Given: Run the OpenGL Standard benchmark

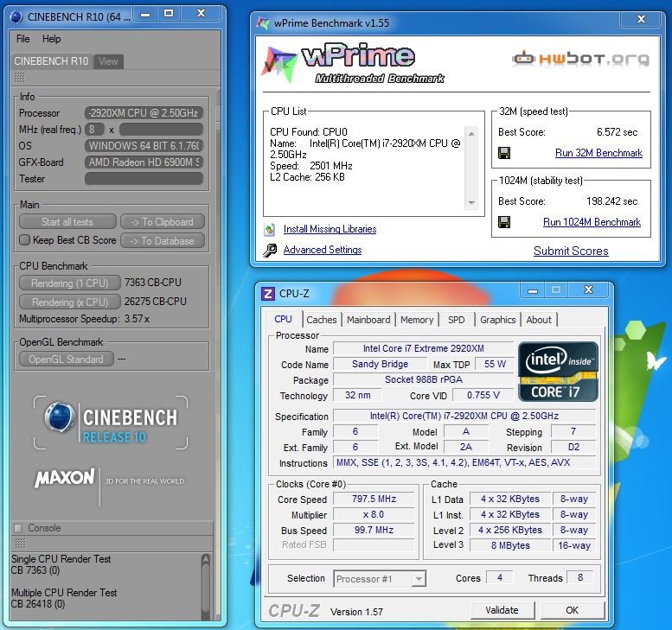Looking at the screenshot, I should (67, 359).
